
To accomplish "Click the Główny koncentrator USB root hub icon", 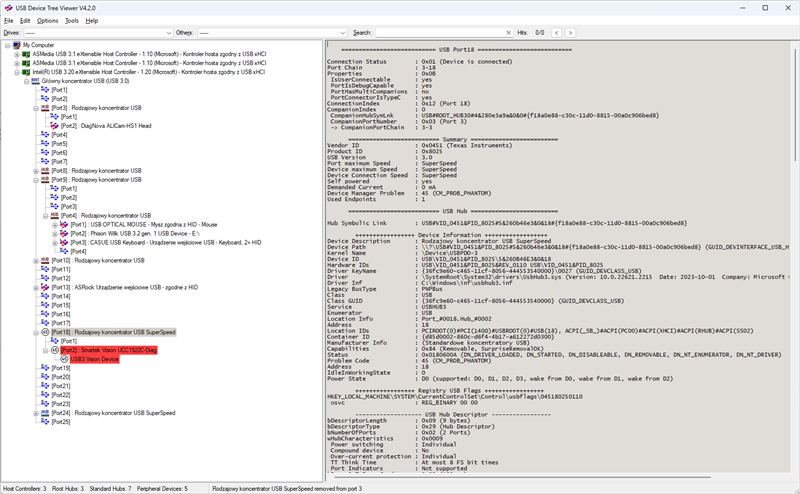I will (x=35, y=81).
